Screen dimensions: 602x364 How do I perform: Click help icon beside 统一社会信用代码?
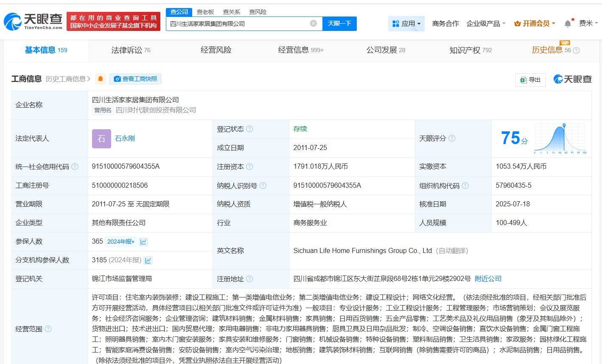click(x=75, y=167)
